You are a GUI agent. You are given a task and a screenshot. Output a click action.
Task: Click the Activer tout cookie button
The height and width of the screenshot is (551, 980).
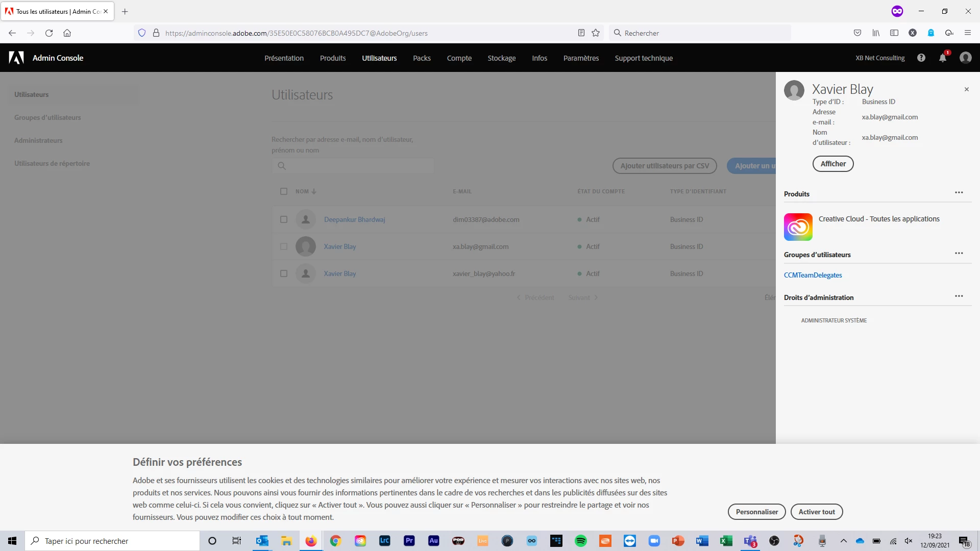point(816,512)
